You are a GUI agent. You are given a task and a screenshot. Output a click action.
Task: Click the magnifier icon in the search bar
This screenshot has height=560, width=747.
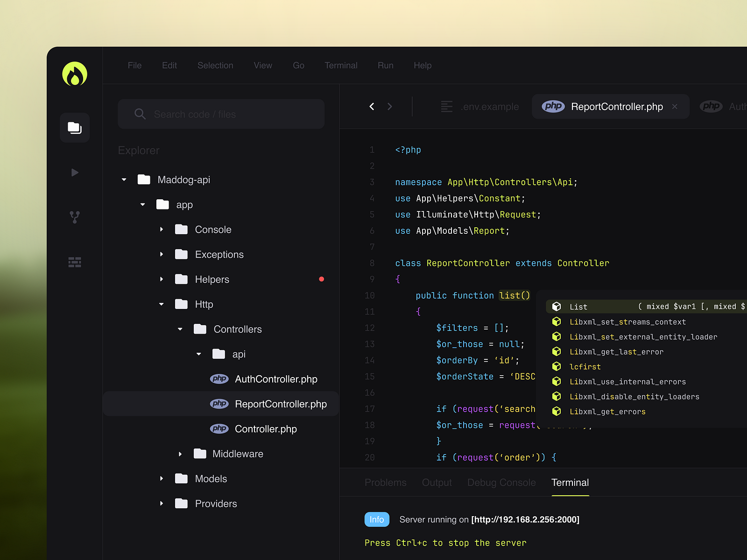click(140, 114)
